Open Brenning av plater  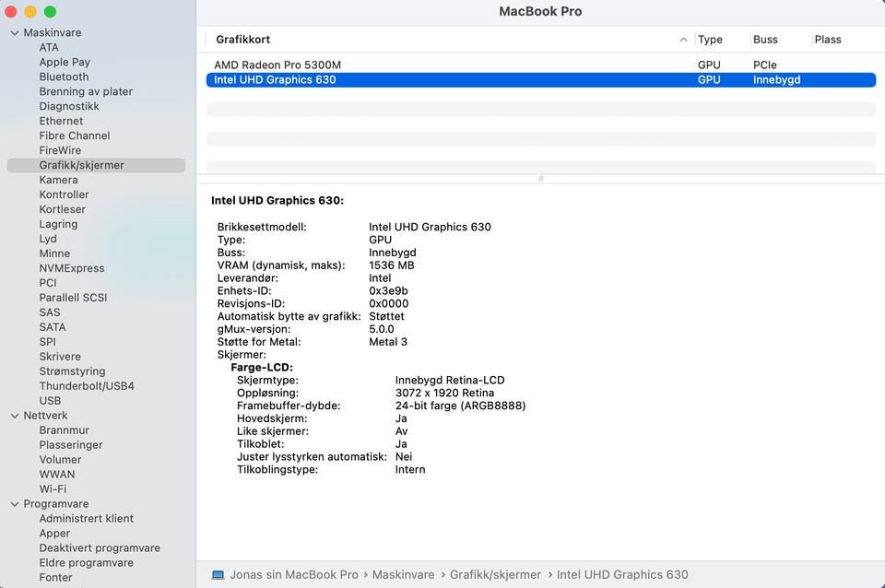click(86, 91)
